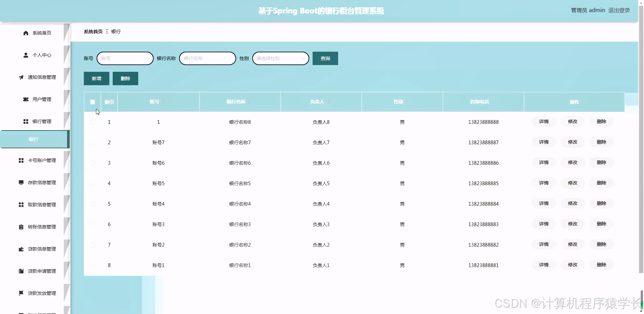
Task: Sort by 银行名称 column arrow
Action: (x=250, y=102)
